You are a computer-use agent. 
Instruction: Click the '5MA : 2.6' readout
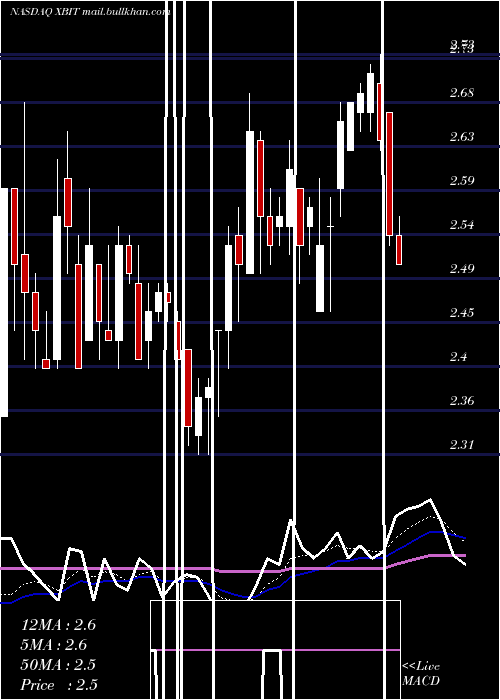(x=54, y=645)
